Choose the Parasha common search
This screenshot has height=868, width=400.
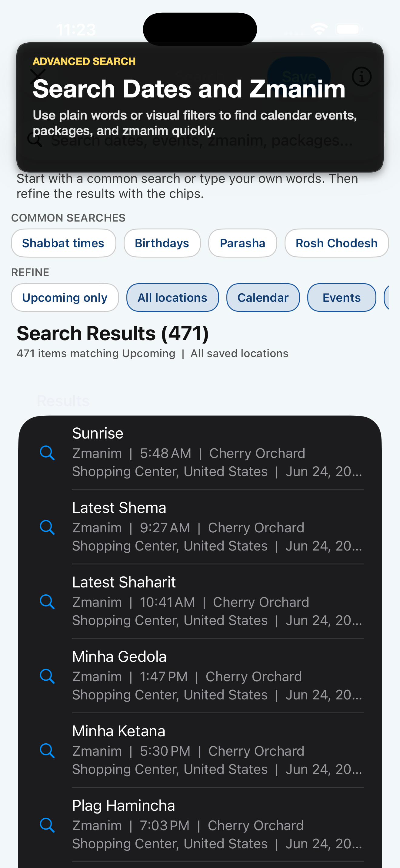coord(242,243)
